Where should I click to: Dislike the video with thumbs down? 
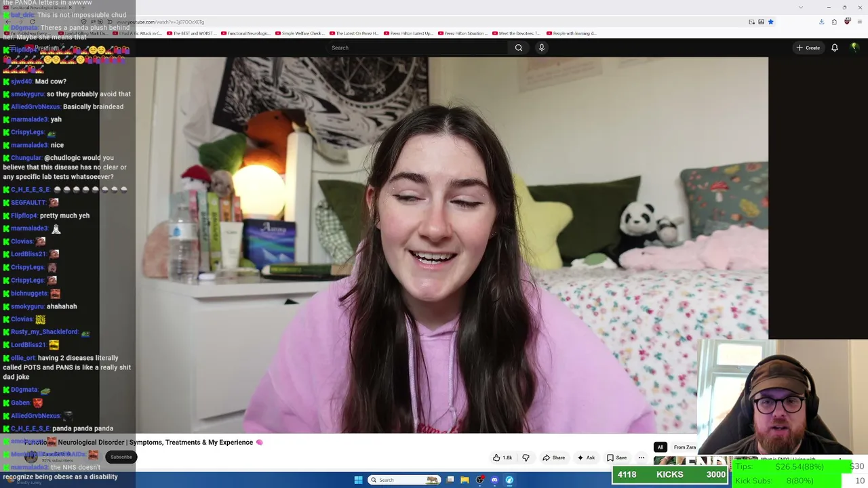526,457
